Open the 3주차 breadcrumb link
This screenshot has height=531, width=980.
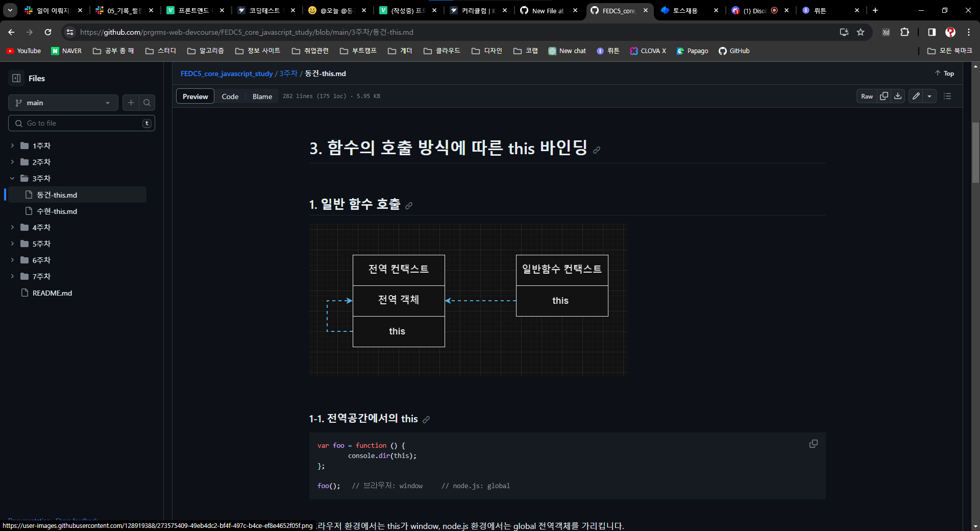click(x=288, y=74)
